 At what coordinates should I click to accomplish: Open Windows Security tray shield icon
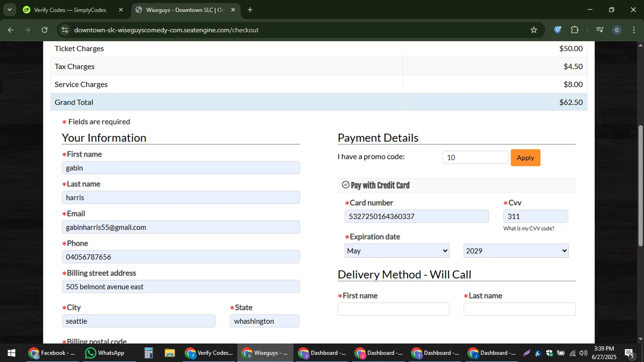549,353
